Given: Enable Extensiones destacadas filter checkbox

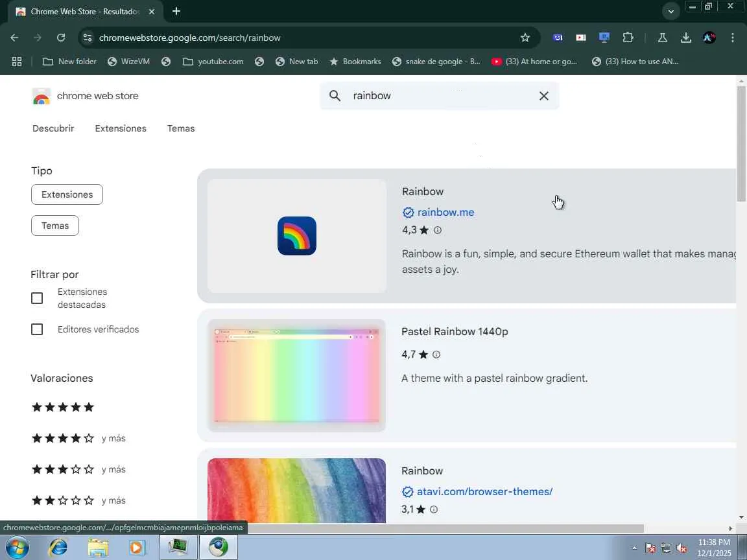Looking at the screenshot, I should 37,298.
